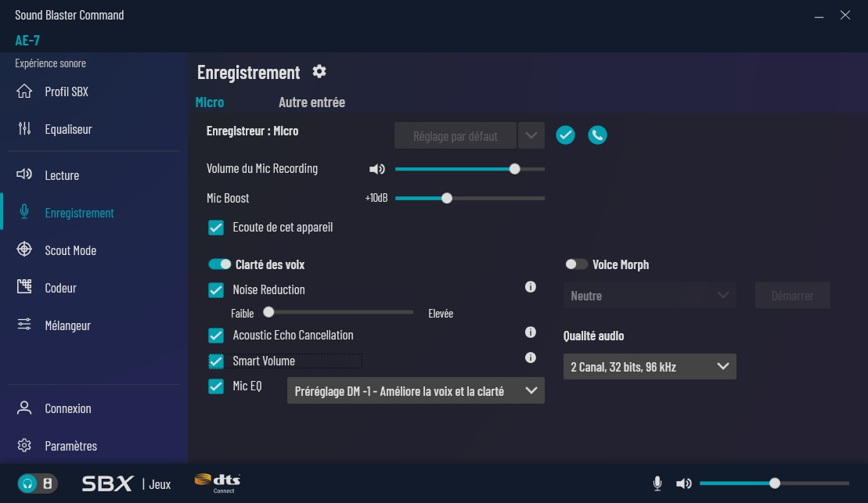This screenshot has width=868, height=503.
Task: Click the Mélangeur mixer icon
Action: [24, 325]
